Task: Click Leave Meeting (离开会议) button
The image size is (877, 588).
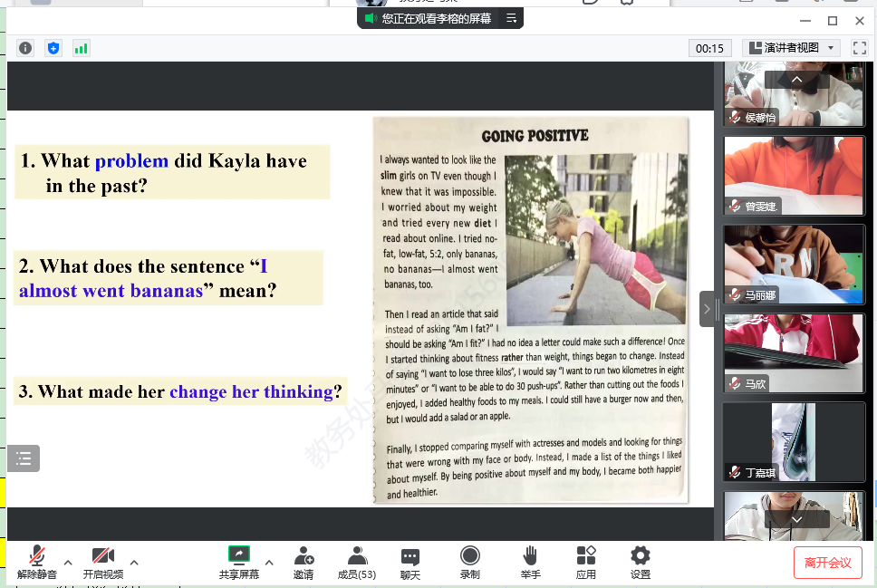Action: pyautogui.click(x=827, y=563)
